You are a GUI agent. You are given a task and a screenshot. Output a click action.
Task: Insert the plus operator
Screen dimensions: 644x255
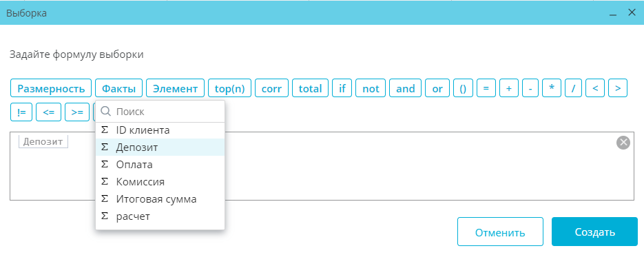click(509, 88)
